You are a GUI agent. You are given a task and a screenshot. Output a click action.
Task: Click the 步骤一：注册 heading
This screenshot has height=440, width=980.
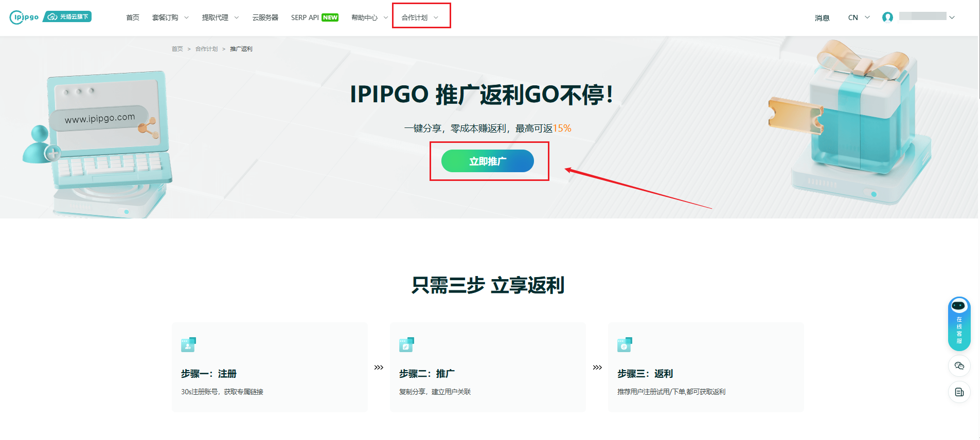[209, 374]
